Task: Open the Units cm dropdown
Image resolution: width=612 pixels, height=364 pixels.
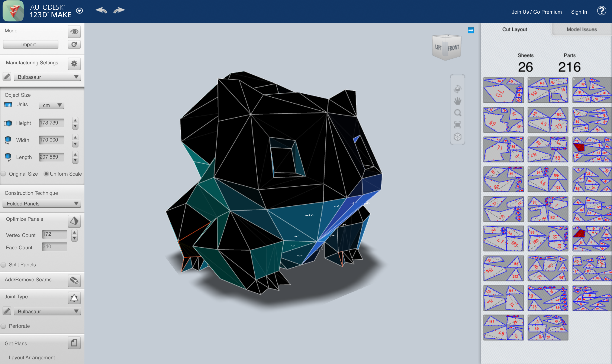Action: point(52,105)
